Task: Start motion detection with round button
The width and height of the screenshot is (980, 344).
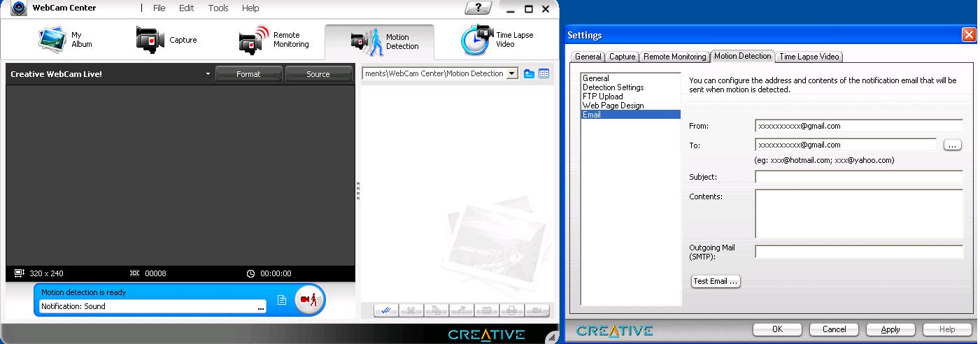Action: click(309, 299)
